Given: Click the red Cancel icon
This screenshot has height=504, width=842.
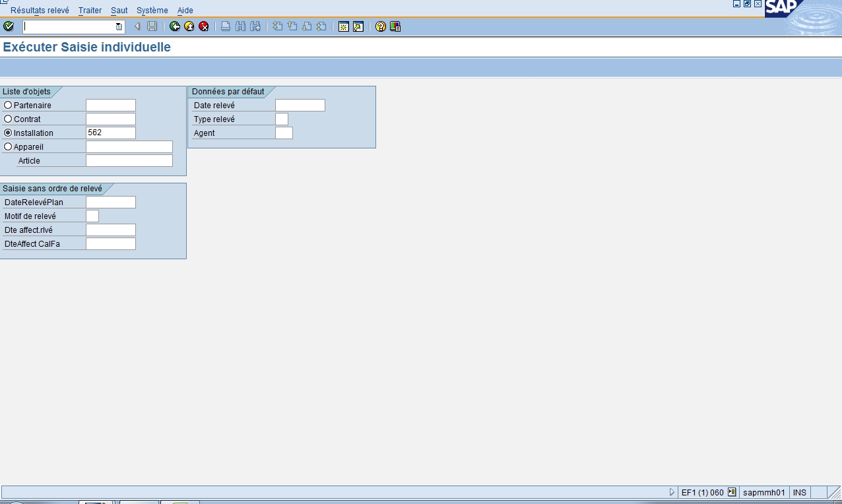Looking at the screenshot, I should pos(204,26).
